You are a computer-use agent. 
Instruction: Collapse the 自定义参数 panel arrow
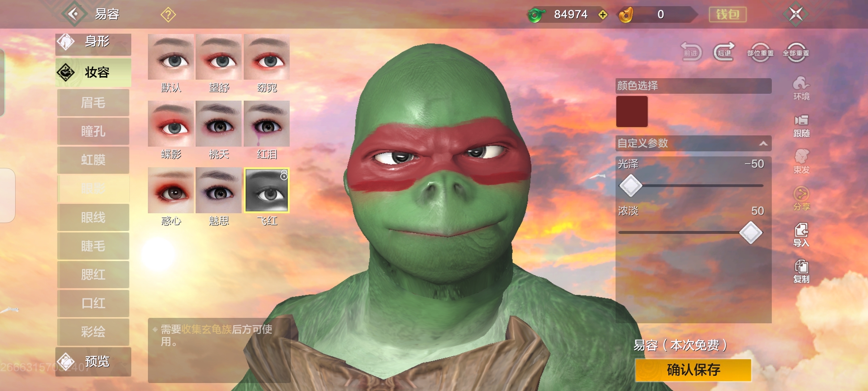pyautogui.click(x=763, y=143)
